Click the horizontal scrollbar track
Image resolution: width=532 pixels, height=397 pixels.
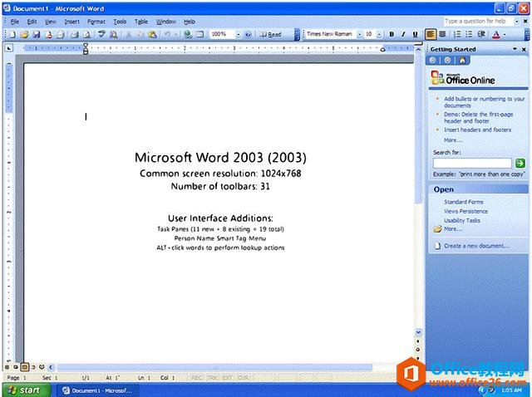pyautogui.click(x=214, y=367)
